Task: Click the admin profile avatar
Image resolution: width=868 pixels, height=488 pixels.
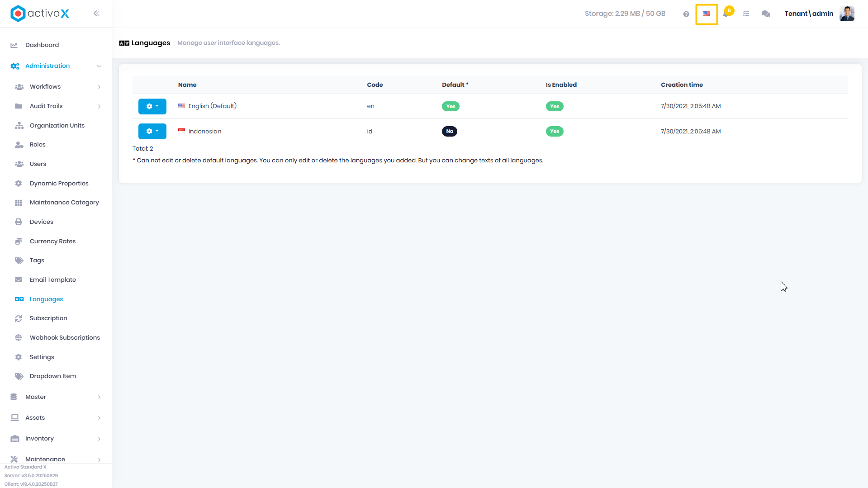Action: pos(847,14)
